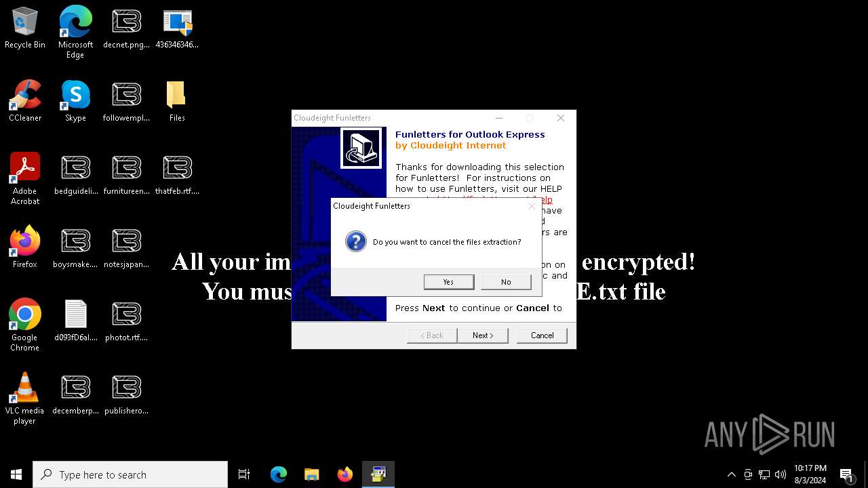Show hidden system tray icons
Viewport: 868px width, 488px height.
731,474
